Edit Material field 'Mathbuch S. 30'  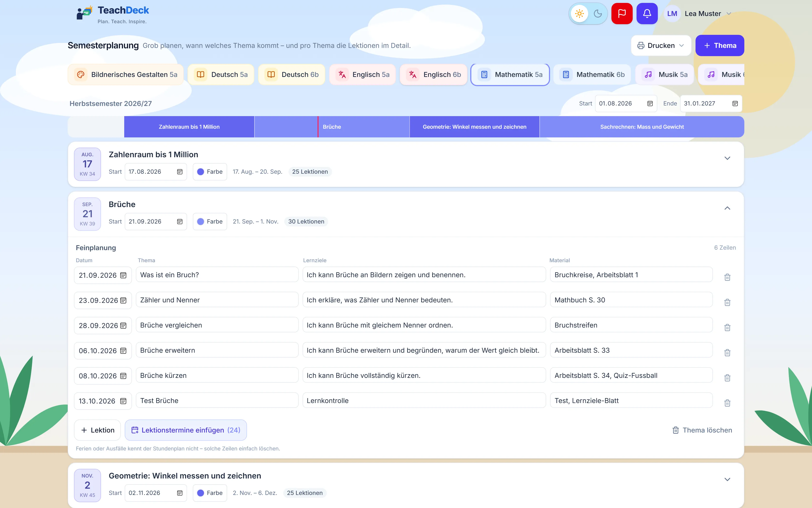point(631,300)
